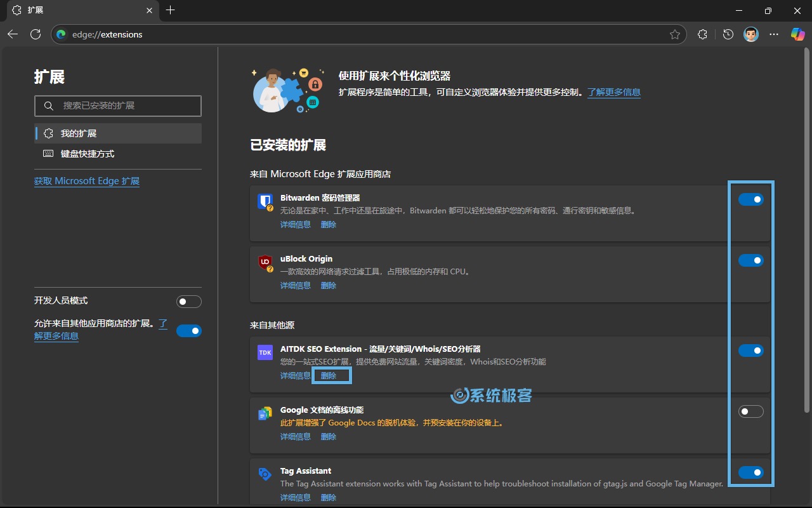Select 我的扩展 in the sidebar
Viewport: 812px width, 508px height.
pyautogui.click(x=118, y=133)
